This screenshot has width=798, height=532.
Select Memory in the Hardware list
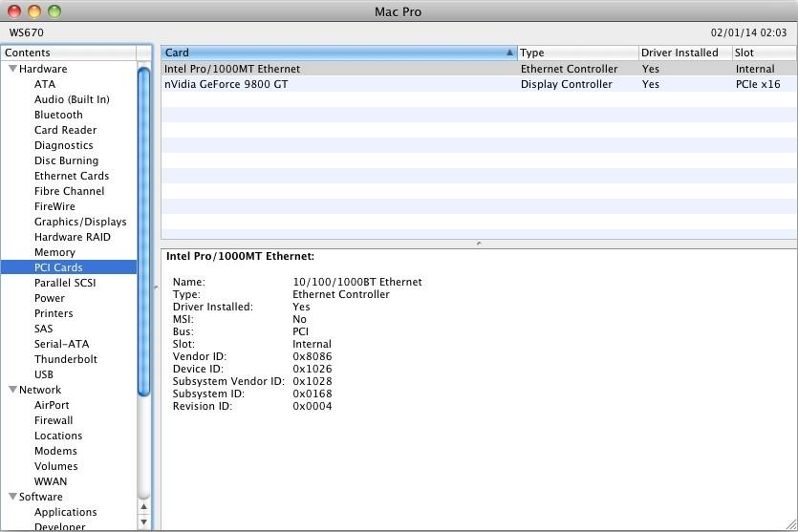(x=54, y=252)
